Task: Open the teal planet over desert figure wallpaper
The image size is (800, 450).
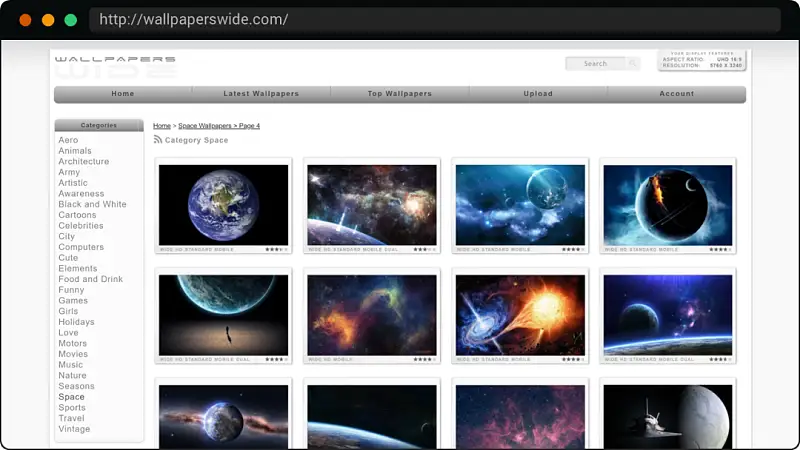Action: [x=223, y=315]
